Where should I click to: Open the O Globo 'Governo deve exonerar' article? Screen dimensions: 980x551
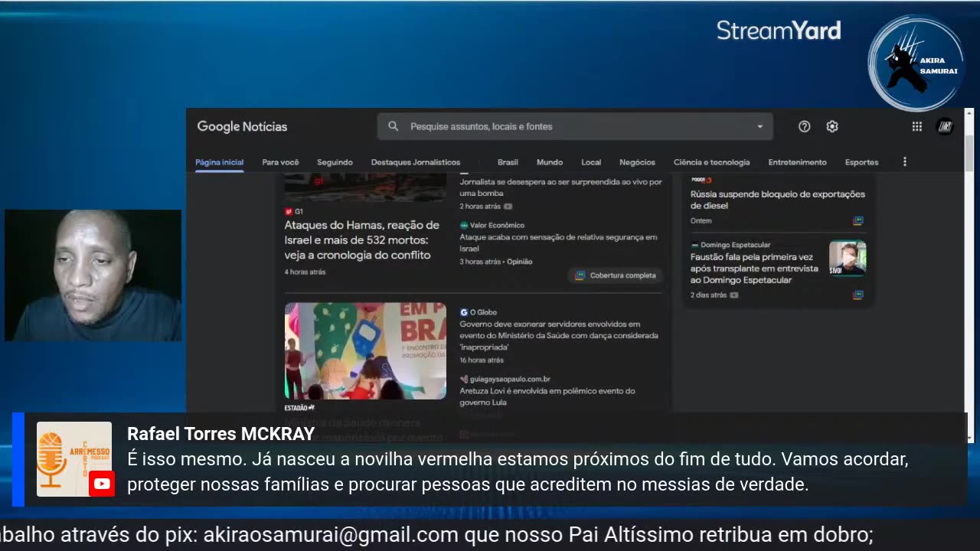click(559, 335)
